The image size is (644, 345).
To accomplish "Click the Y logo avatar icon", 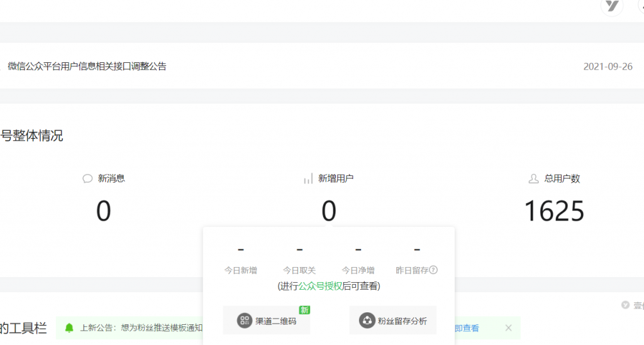I will [611, 6].
